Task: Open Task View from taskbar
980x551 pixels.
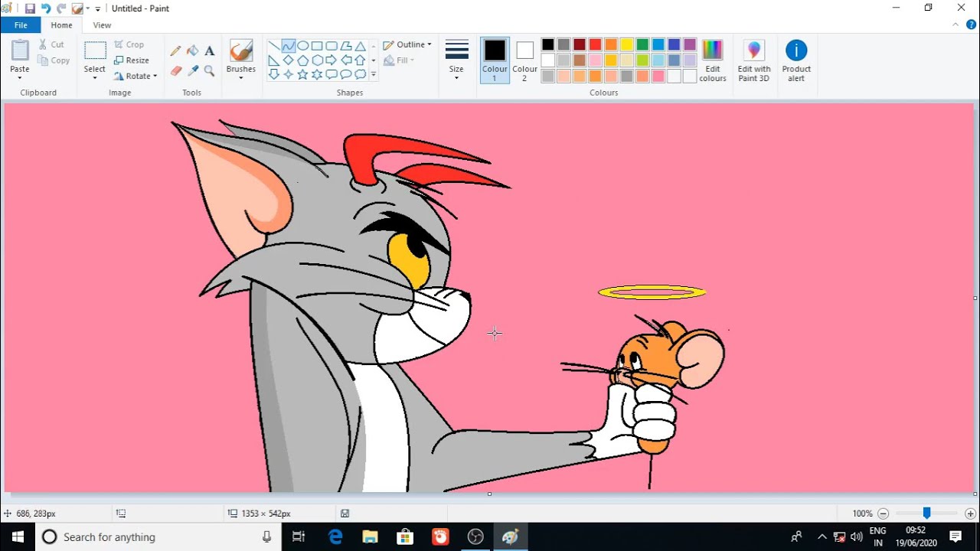Action: [299, 536]
